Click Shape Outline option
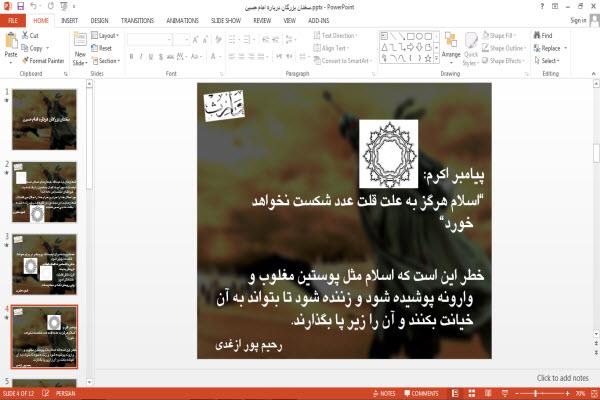This screenshot has height=400, width=600. (x=504, y=48)
